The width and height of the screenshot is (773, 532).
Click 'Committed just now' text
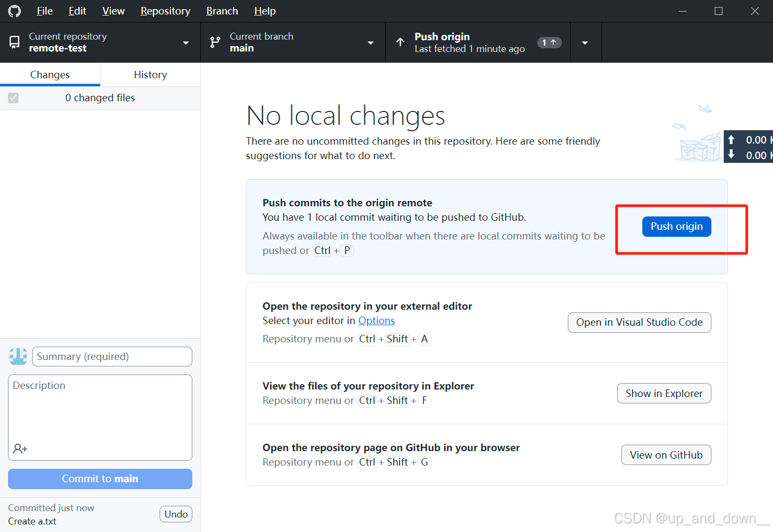[x=51, y=508]
